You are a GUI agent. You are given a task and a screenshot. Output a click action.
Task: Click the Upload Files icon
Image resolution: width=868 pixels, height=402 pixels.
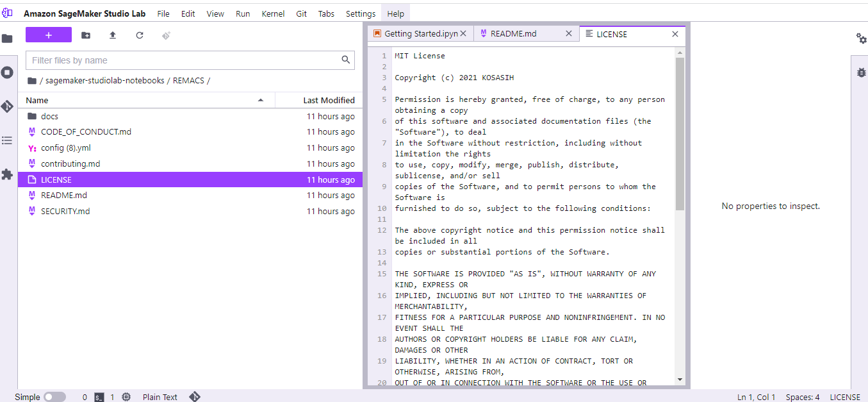click(113, 35)
